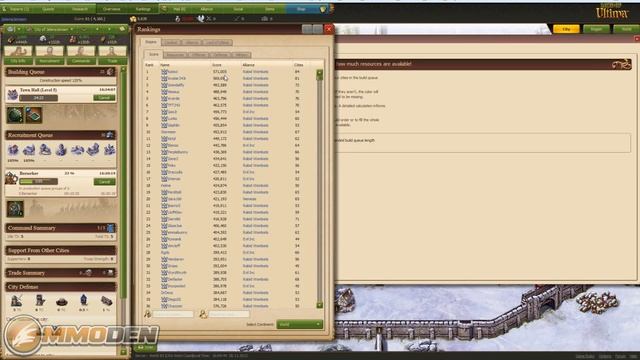Open the Items menu item
640x360 pixels.
tap(270, 9)
